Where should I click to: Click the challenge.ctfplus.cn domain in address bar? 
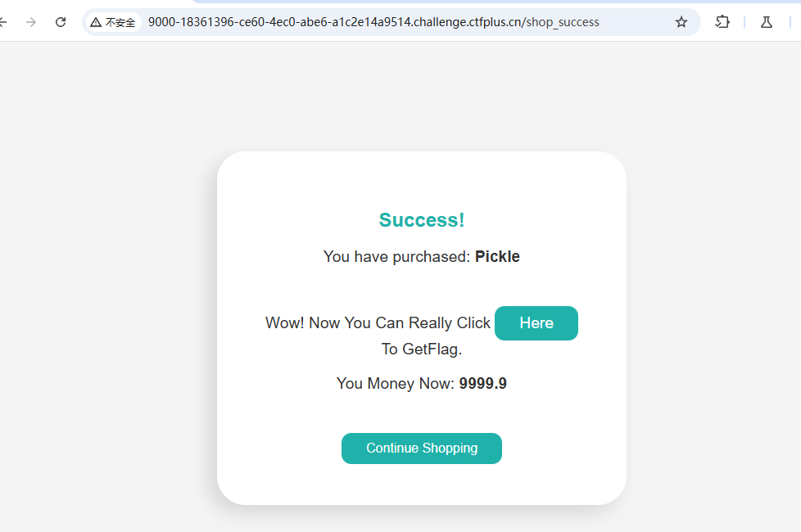467,22
